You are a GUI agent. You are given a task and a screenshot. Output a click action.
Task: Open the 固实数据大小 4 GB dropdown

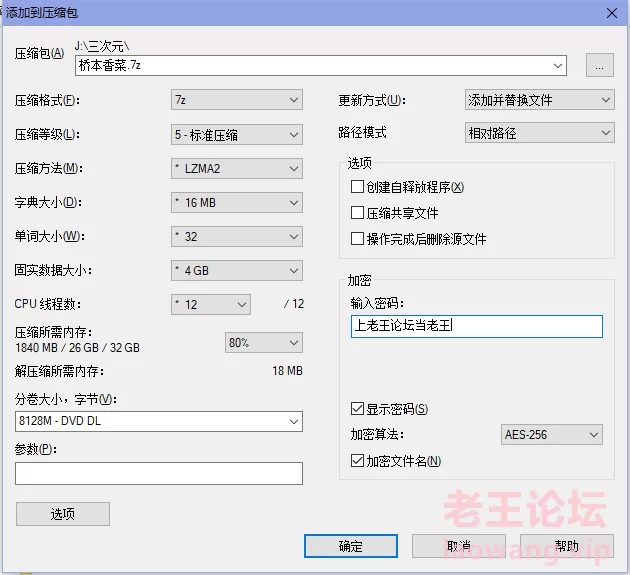pos(237,270)
